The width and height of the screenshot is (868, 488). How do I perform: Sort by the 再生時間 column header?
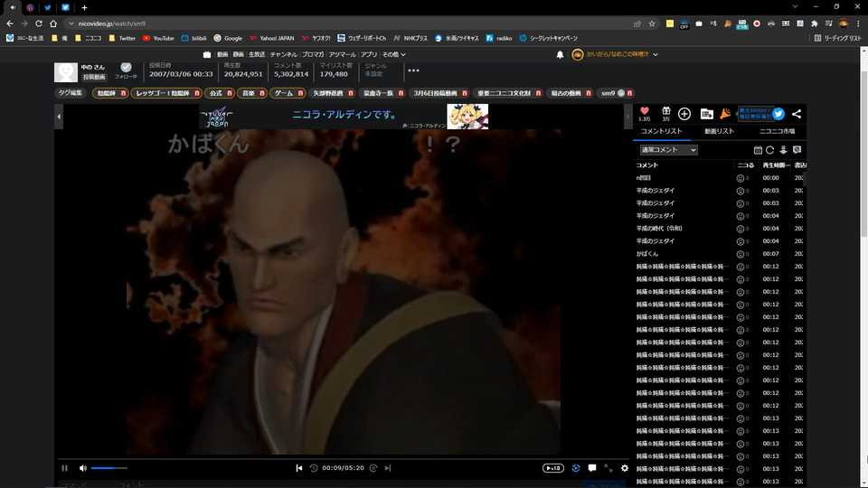point(776,164)
